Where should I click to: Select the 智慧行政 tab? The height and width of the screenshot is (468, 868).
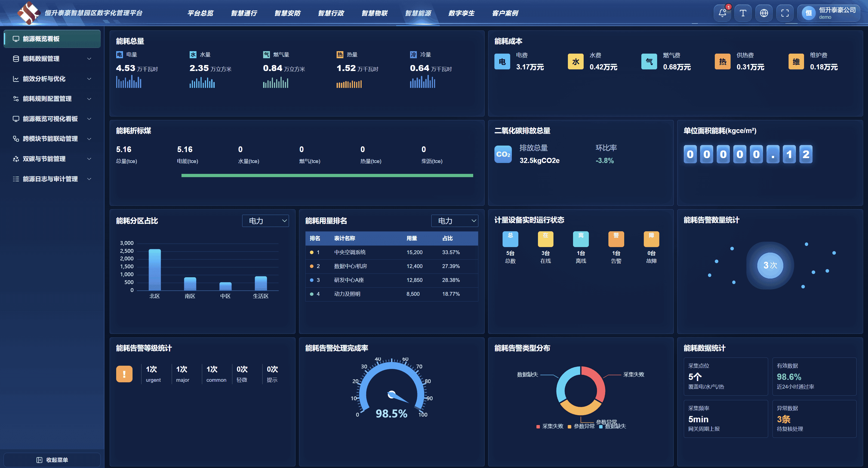click(x=331, y=13)
